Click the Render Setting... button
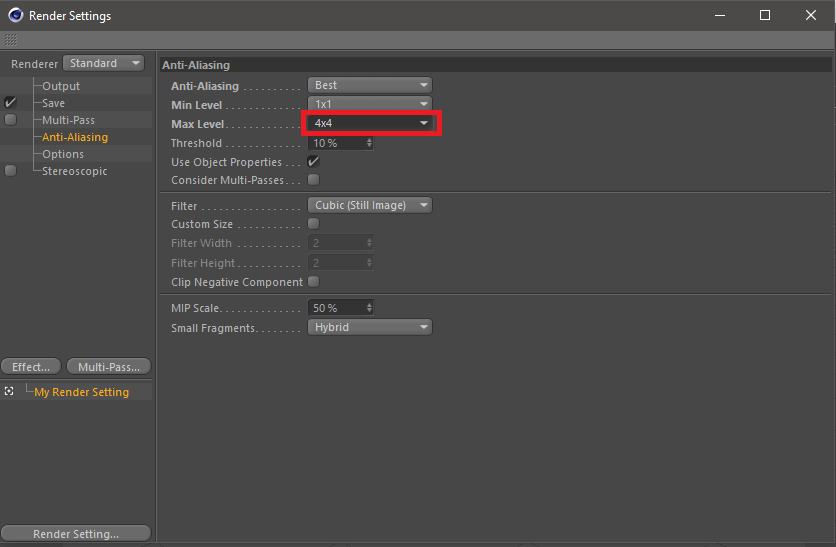 (76, 534)
